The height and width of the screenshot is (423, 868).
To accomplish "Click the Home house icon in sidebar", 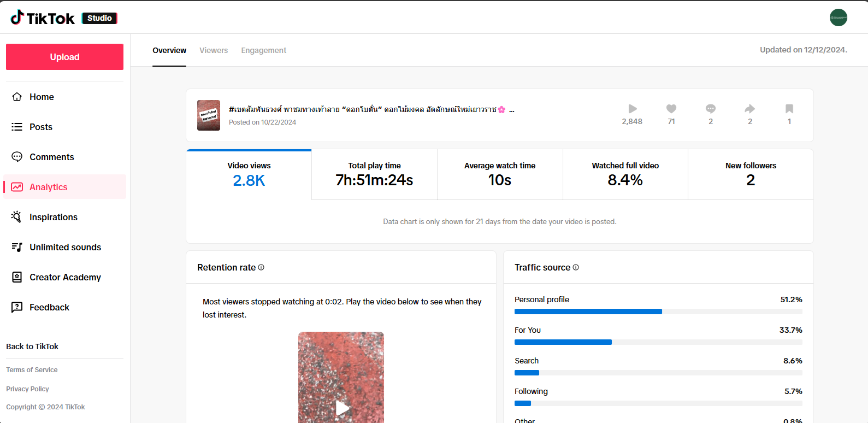I will 17,97.
